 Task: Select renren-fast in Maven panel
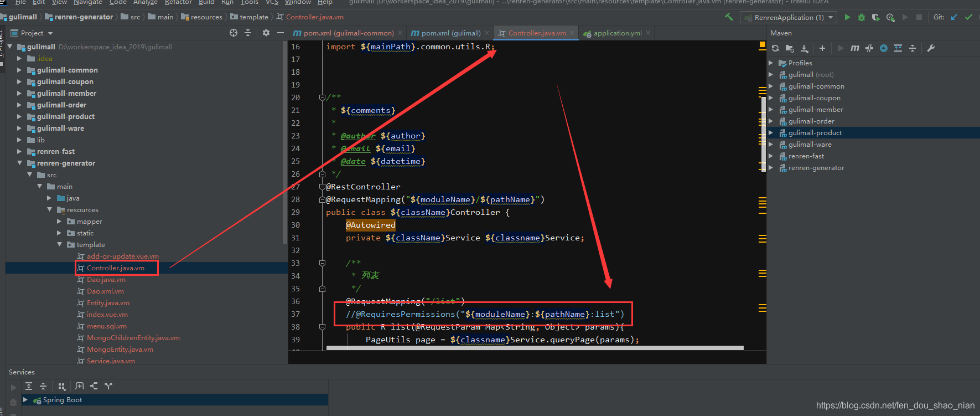point(806,156)
